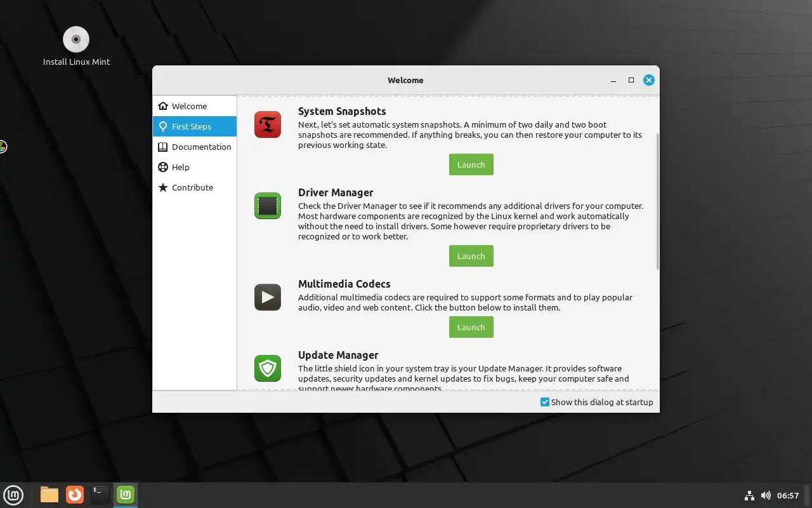Viewport: 812px width, 508px height.
Task: Open the Contribute sidebar section
Action: tap(195, 187)
